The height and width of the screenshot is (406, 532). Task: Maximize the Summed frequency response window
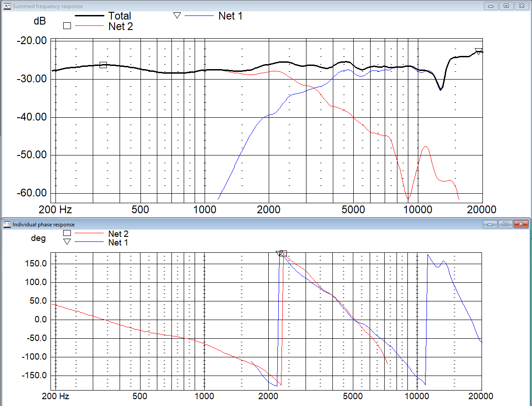coord(506,6)
